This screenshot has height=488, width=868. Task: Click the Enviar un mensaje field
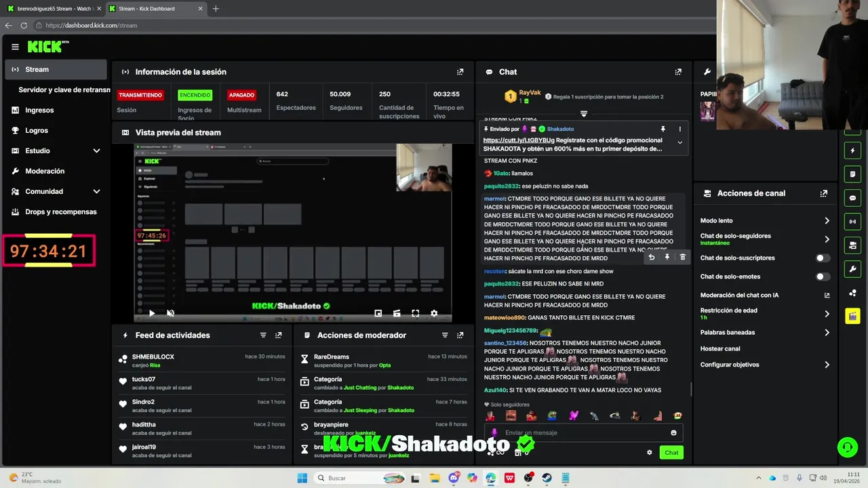coord(583,432)
